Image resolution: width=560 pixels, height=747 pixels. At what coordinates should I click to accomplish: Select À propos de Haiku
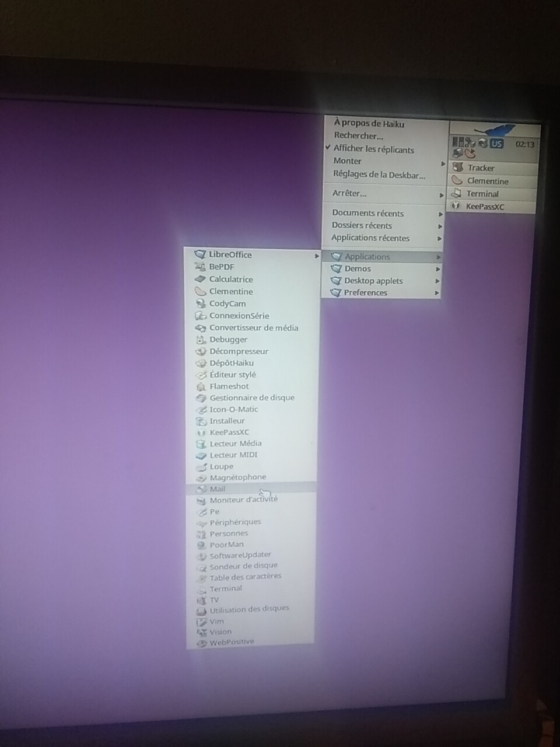369,123
